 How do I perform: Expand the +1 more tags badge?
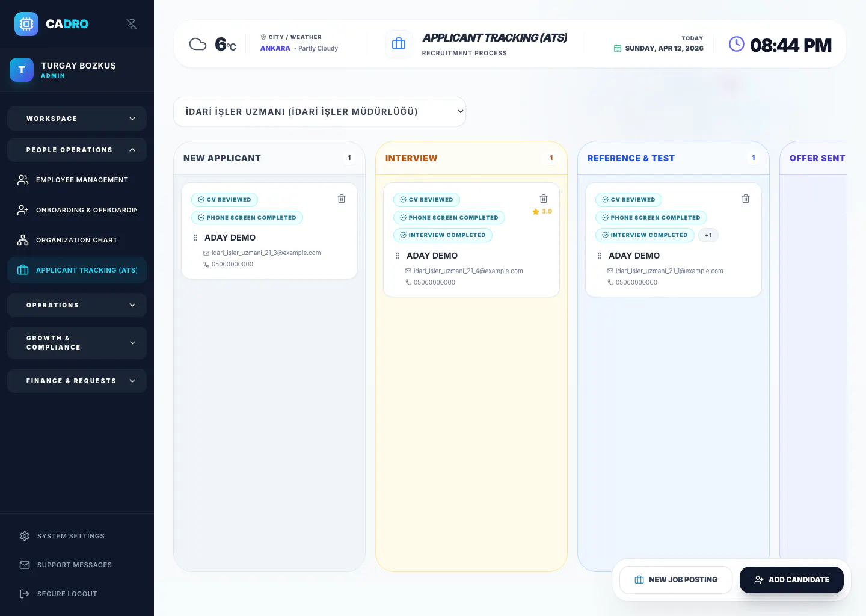(x=708, y=235)
